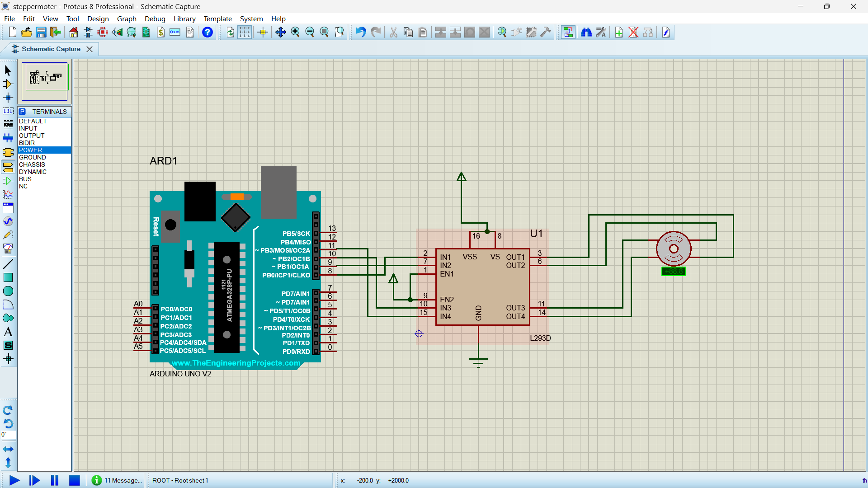Select GROUND in terminals list
868x488 pixels.
pyautogui.click(x=32, y=157)
